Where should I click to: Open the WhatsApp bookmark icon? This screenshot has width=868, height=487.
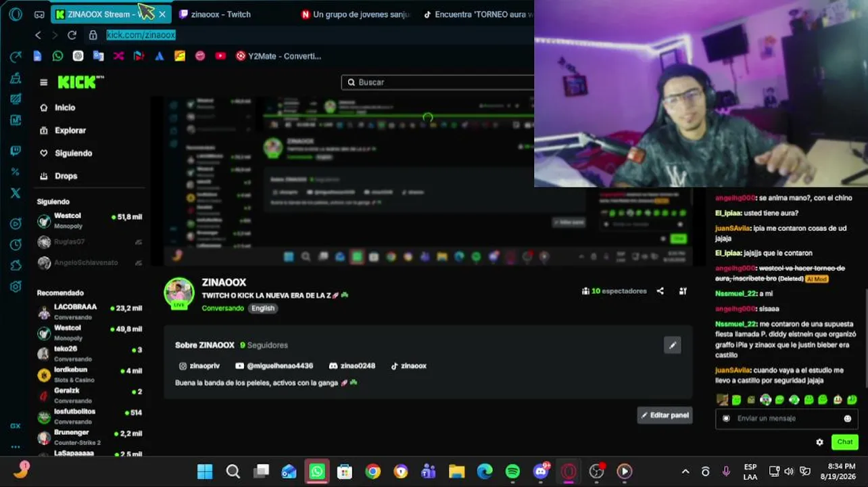57,56
